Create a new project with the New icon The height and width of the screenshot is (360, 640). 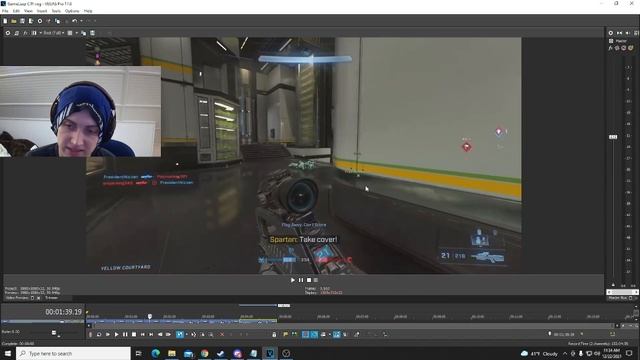pyautogui.click(x=5, y=21)
